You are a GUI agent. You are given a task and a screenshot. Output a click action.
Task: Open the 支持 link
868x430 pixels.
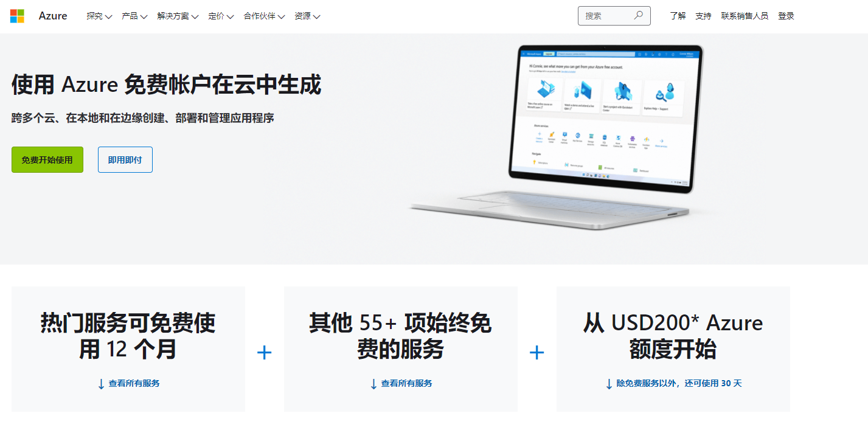(x=703, y=16)
